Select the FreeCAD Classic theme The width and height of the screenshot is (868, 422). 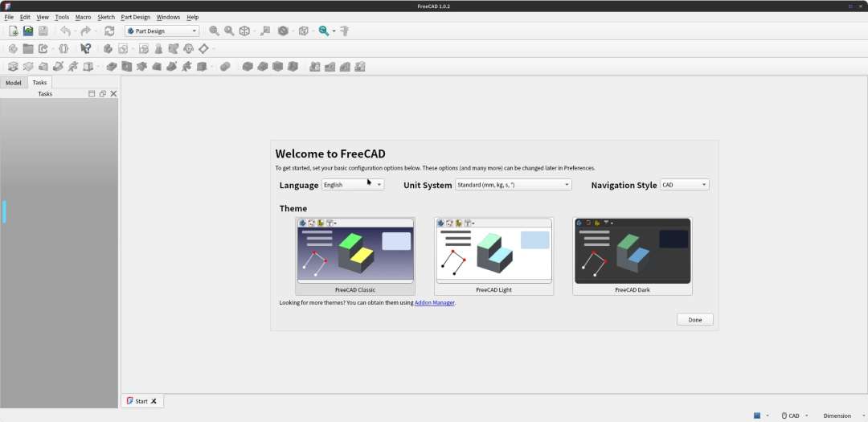pyautogui.click(x=355, y=256)
